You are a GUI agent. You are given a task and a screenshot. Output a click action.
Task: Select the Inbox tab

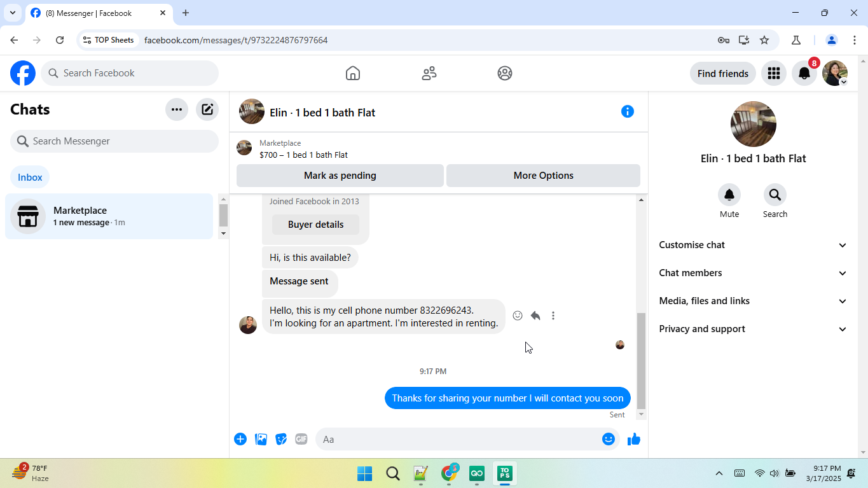[x=30, y=178]
